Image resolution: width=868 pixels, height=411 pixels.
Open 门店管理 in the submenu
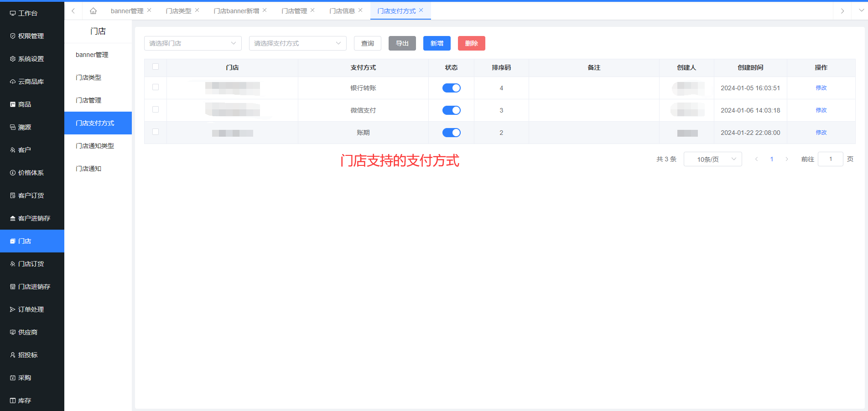point(98,100)
